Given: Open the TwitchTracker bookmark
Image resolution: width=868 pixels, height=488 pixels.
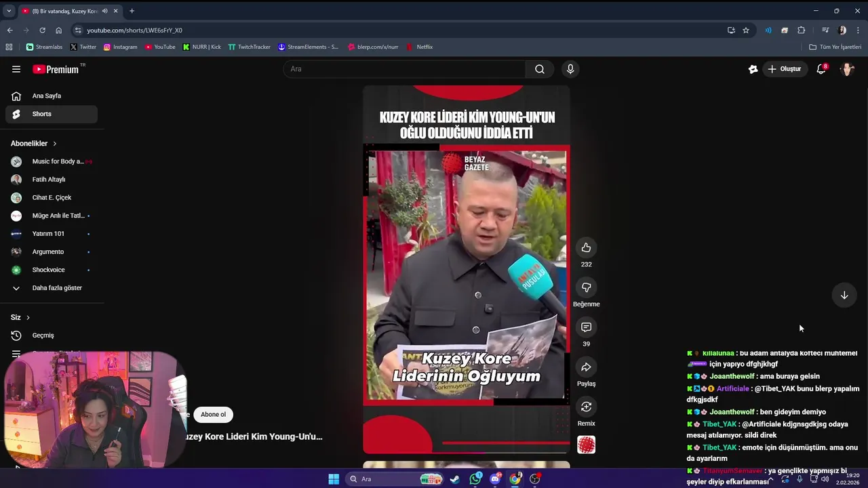Looking at the screenshot, I should coord(250,47).
